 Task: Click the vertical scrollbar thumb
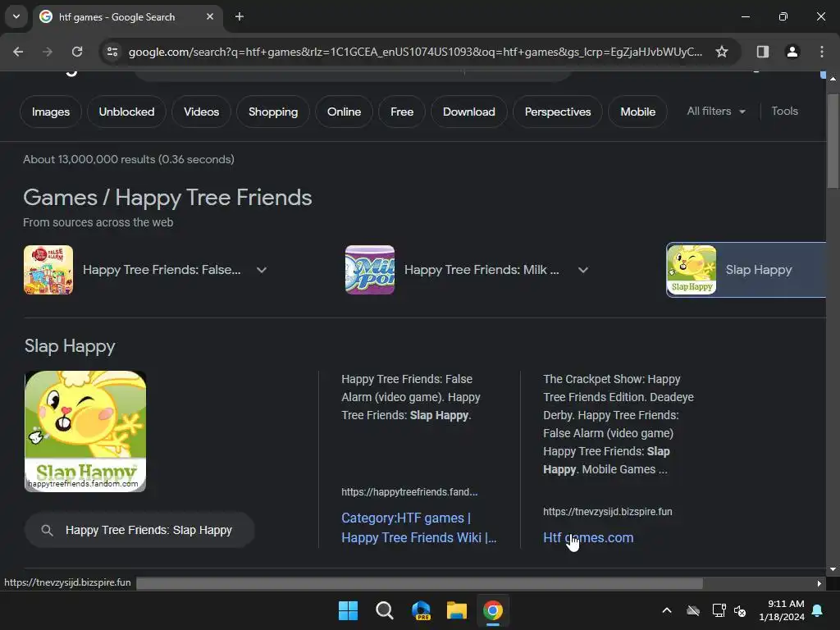click(x=833, y=141)
